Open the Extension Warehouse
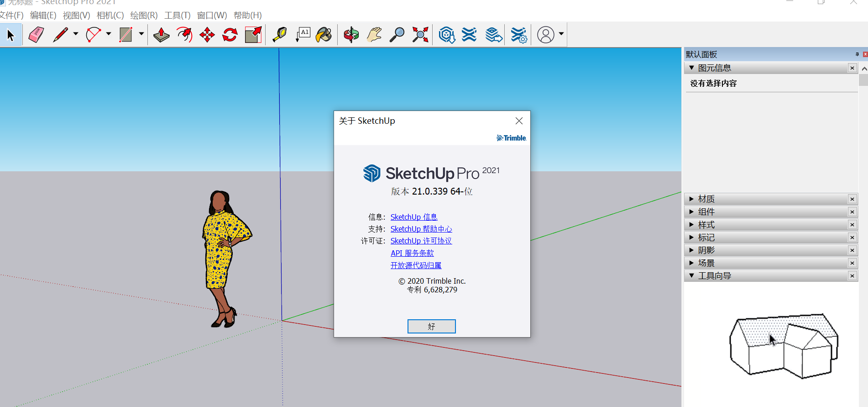This screenshot has height=407, width=868. 469,35
